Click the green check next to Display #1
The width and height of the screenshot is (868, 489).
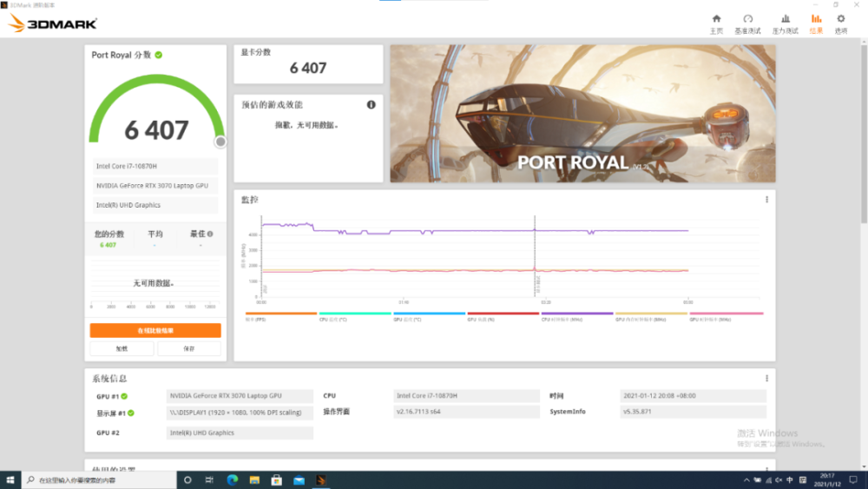pyautogui.click(x=131, y=413)
